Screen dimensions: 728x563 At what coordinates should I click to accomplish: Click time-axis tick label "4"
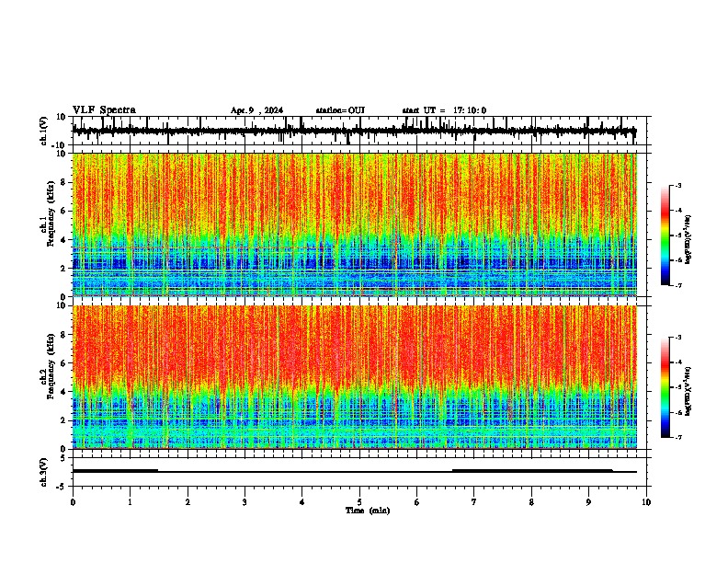302,502
